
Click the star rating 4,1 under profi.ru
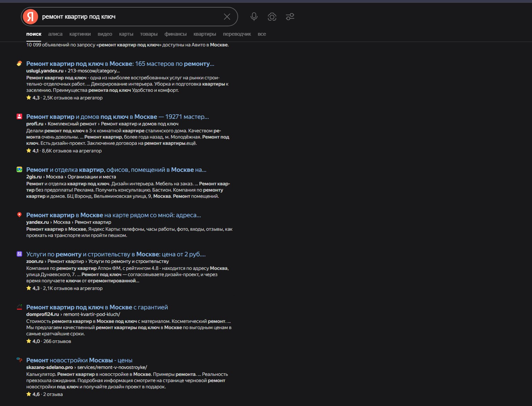pos(33,151)
